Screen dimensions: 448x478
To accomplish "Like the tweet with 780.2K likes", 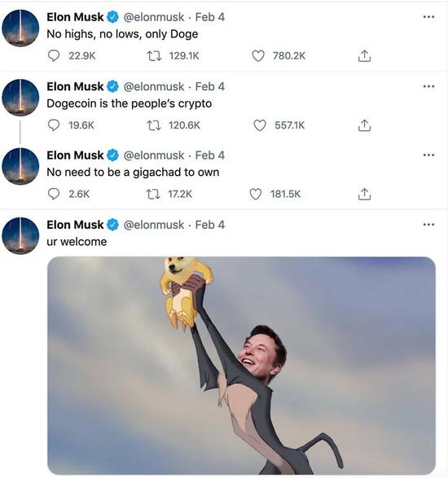I will click(x=258, y=56).
